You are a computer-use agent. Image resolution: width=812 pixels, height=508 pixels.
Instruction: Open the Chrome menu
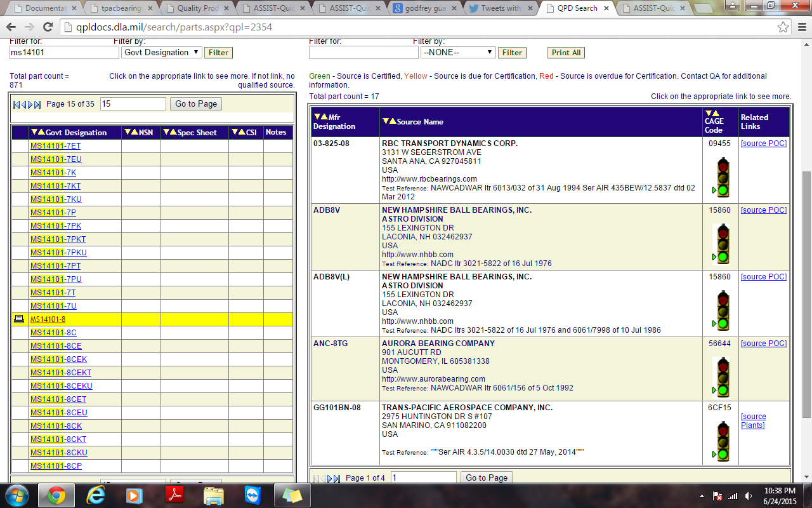click(801, 27)
